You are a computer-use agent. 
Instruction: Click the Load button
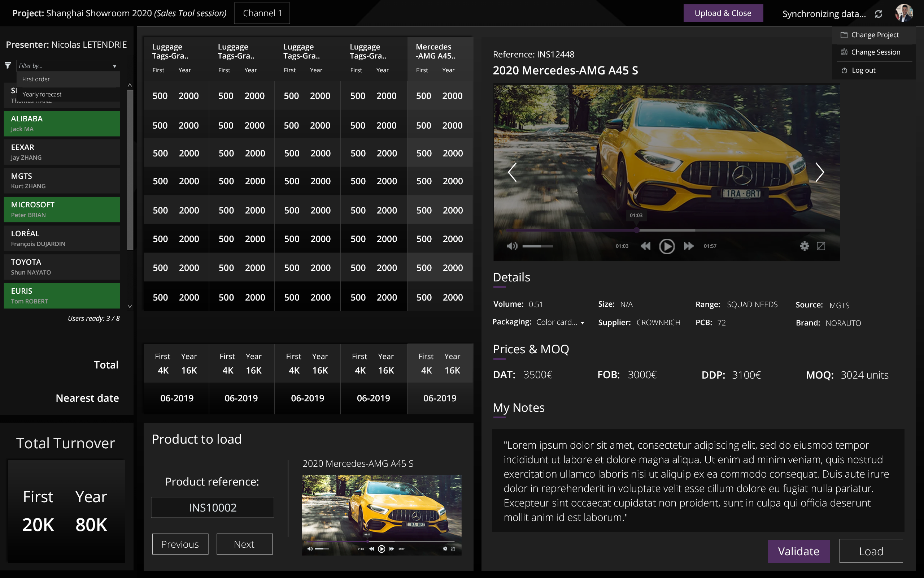[871, 551]
